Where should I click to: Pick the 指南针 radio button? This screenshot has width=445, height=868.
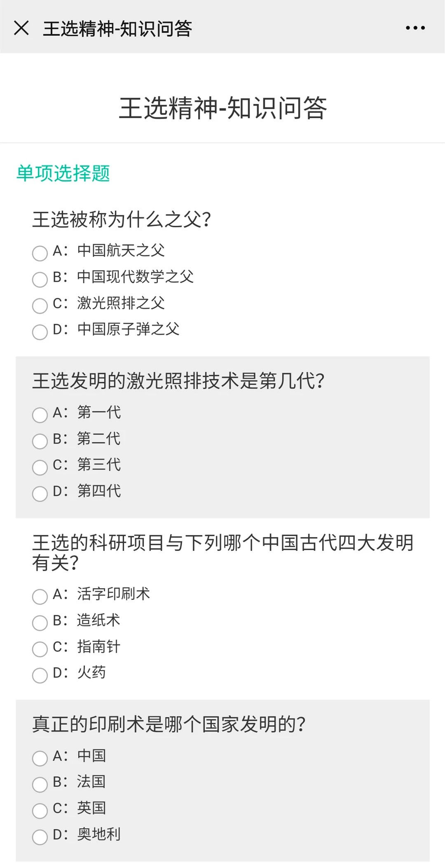[x=40, y=649]
